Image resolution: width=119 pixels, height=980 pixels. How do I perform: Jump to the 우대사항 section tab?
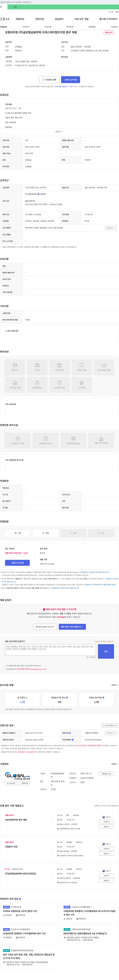[48, 27]
